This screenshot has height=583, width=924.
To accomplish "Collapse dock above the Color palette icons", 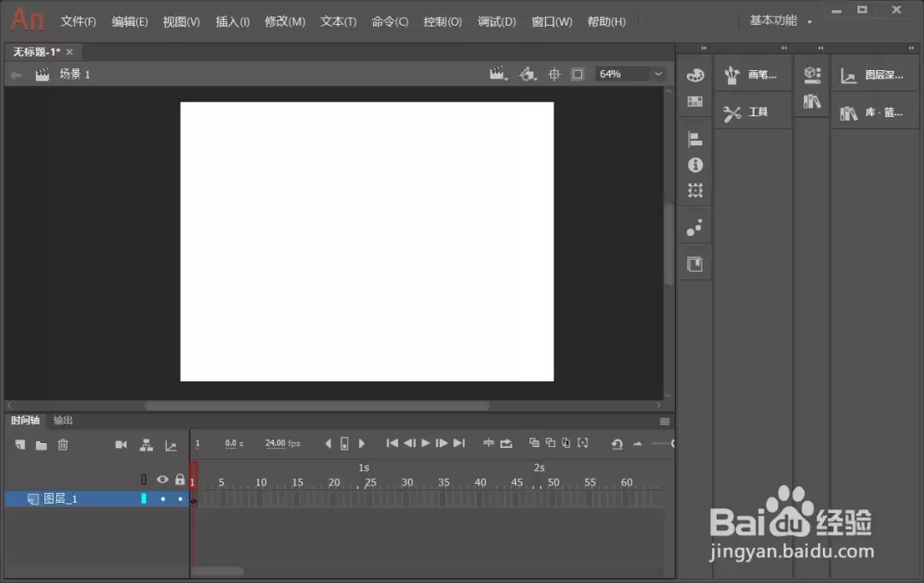I will point(703,48).
